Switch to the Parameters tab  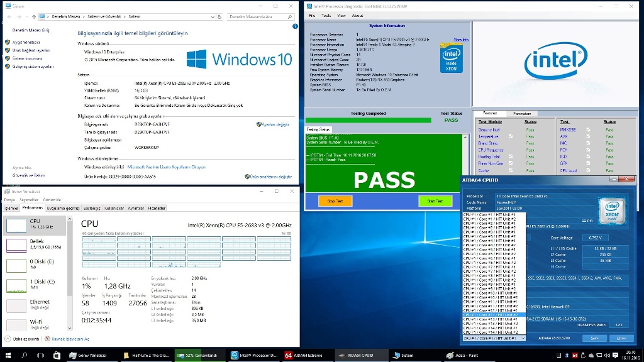523,112
